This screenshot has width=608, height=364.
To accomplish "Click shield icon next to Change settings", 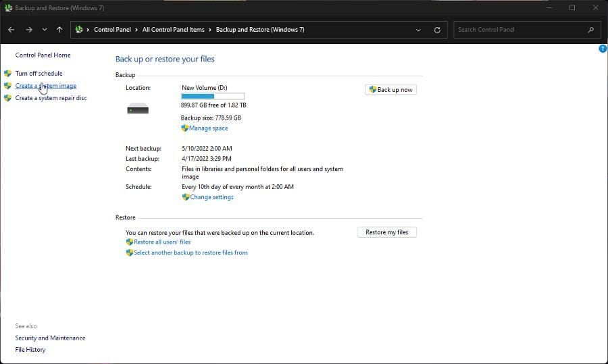I will click(x=186, y=197).
